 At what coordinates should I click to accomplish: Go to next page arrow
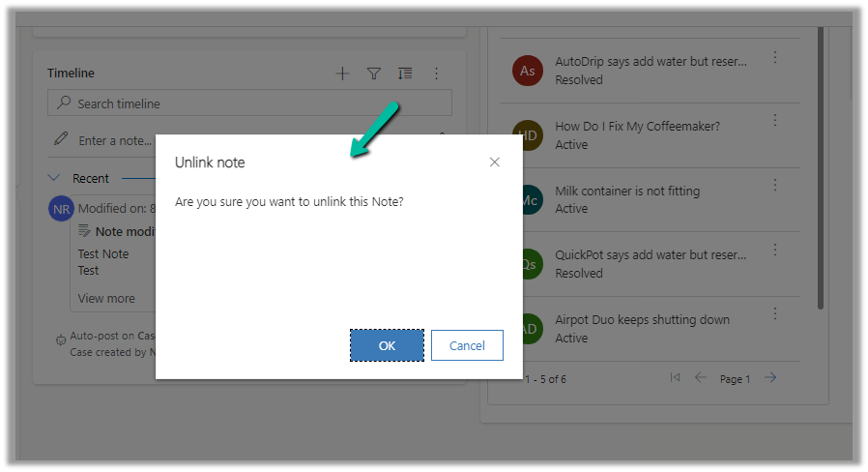(770, 377)
